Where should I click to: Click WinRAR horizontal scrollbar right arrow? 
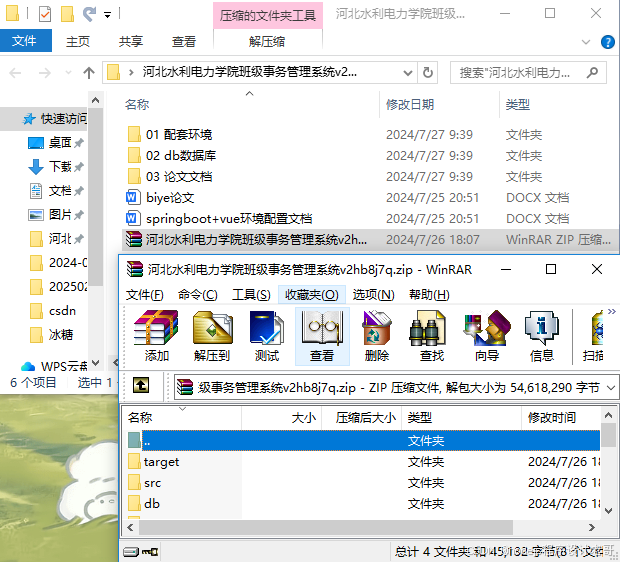592,527
